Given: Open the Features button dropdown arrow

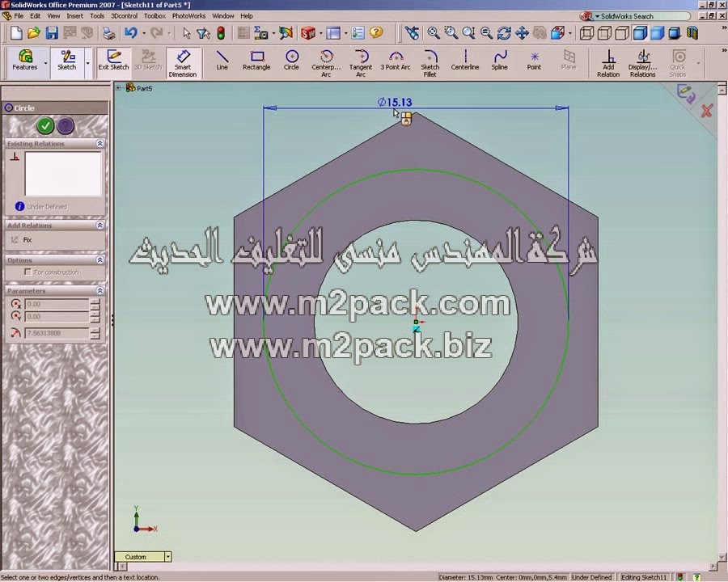Looking at the screenshot, I should click(45, 63).
